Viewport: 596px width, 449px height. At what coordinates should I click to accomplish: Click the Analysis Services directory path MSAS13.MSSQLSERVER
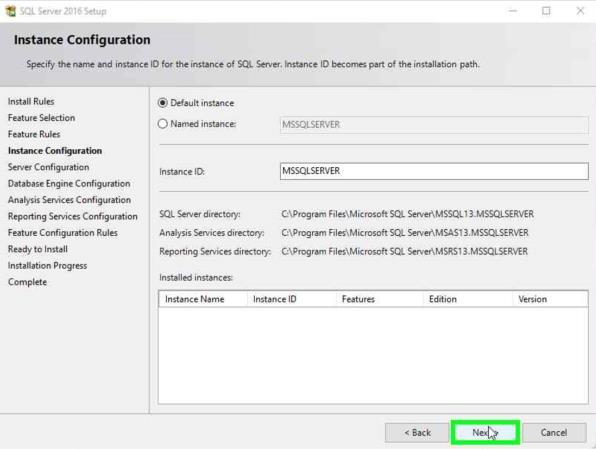[x=405, y=233]
